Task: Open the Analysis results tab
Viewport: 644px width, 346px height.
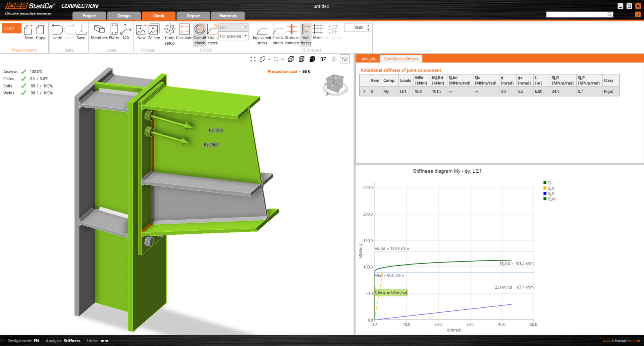Action: [368, 59]
